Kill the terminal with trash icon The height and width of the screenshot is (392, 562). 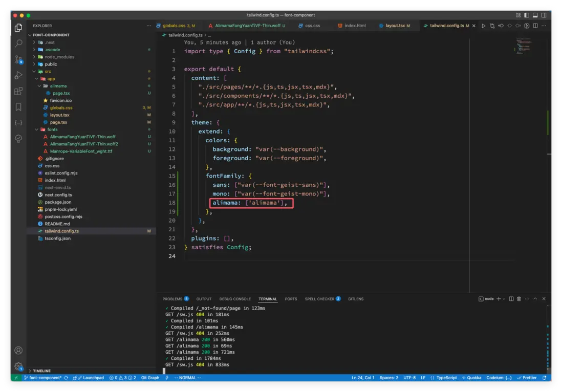pyautogui.click(x=518, y=299)
